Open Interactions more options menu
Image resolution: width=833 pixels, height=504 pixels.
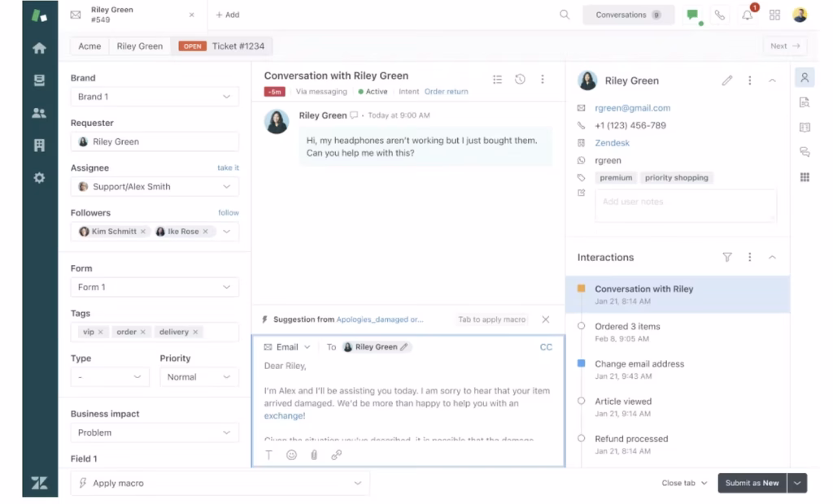point(749,257)
